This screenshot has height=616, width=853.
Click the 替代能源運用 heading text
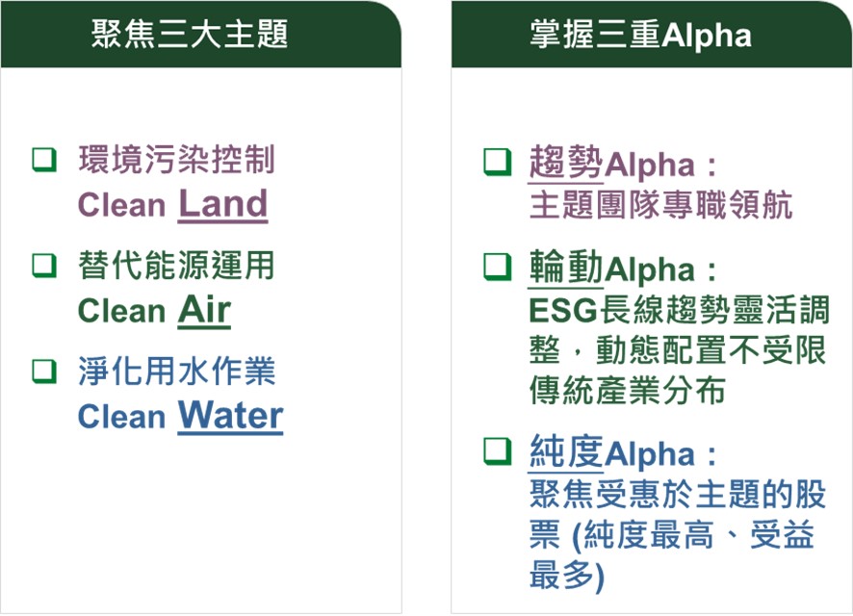pyautogui.click(x=176, y=266)
